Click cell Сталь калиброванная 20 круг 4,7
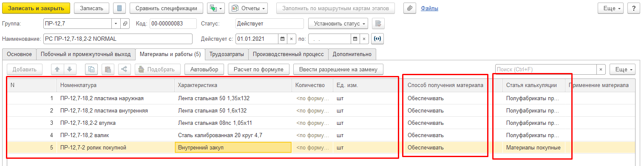Image resolution: width=644 pixels, height=166 pixels. point(233,135)
